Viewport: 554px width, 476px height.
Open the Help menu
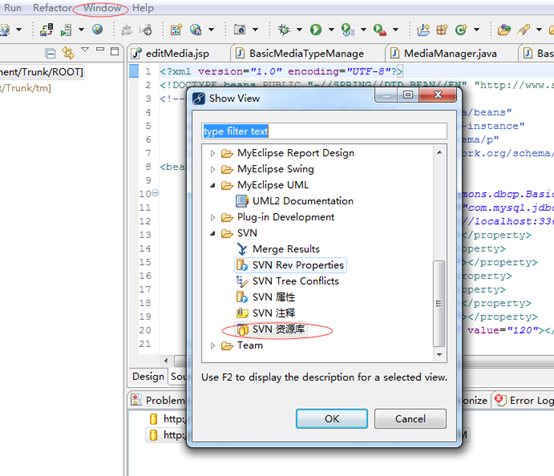coord(143,8)
